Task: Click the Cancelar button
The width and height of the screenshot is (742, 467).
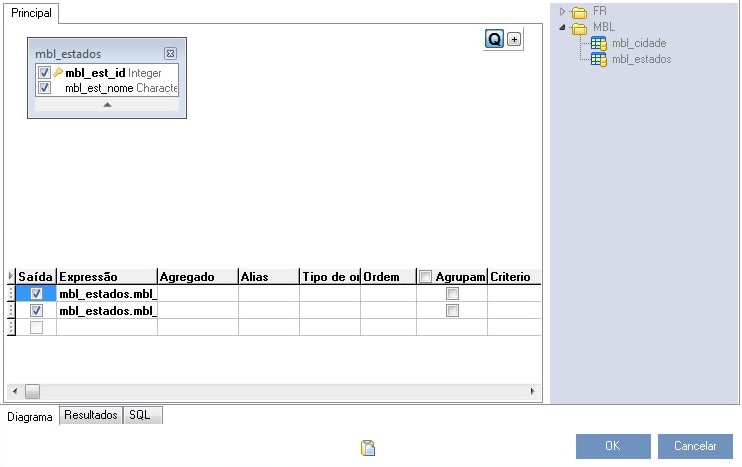Action: [x=695, y=446]
